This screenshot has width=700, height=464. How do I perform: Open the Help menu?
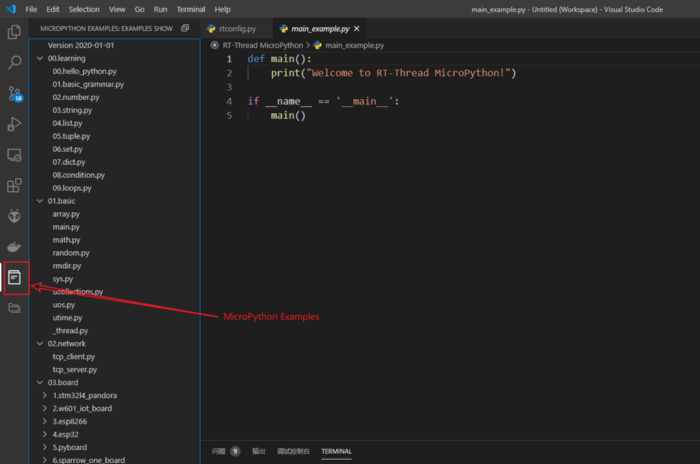point(222,9)
